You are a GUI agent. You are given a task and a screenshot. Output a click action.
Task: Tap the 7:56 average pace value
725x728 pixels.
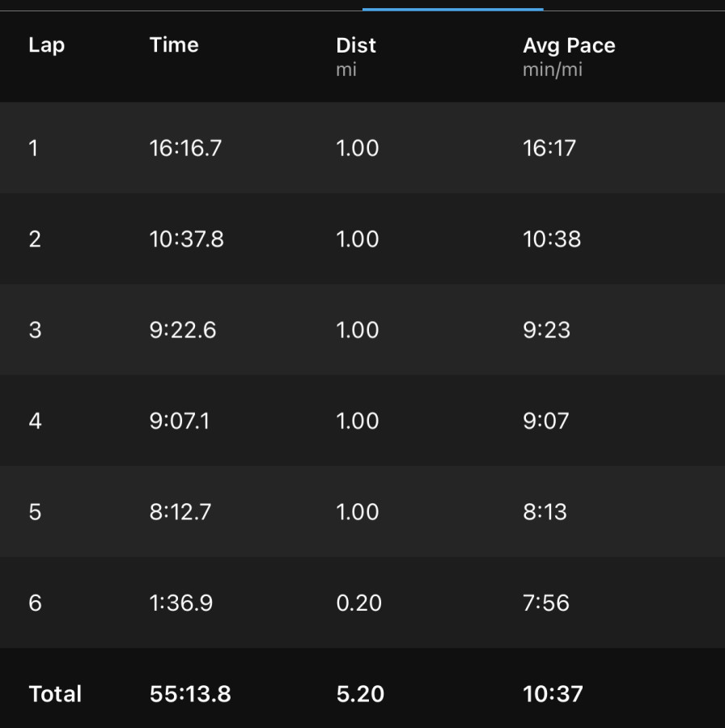(545, 603)
